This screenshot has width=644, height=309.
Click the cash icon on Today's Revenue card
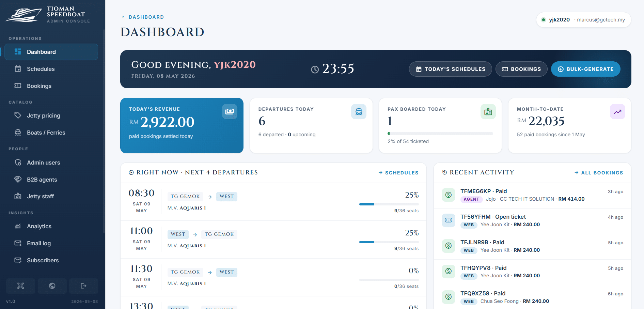pyautogui.click(x=230, y=111)
